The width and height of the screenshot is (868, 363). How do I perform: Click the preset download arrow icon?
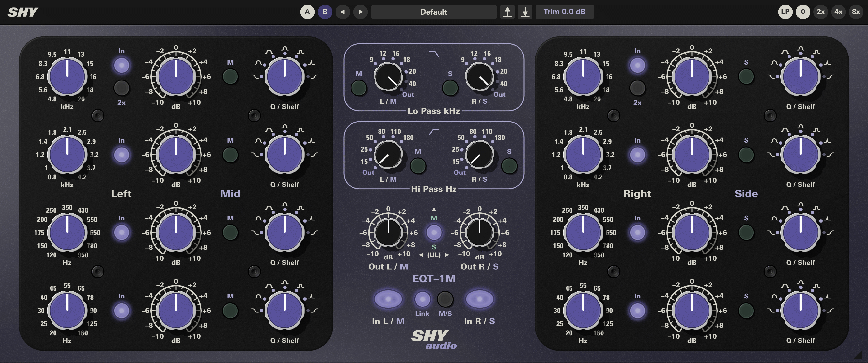[525, 12]
